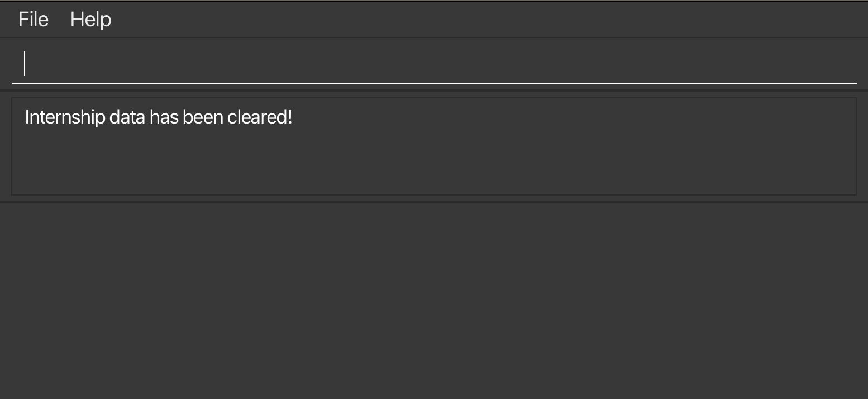
Task: Open the File menu
Action: coord(34,20)
